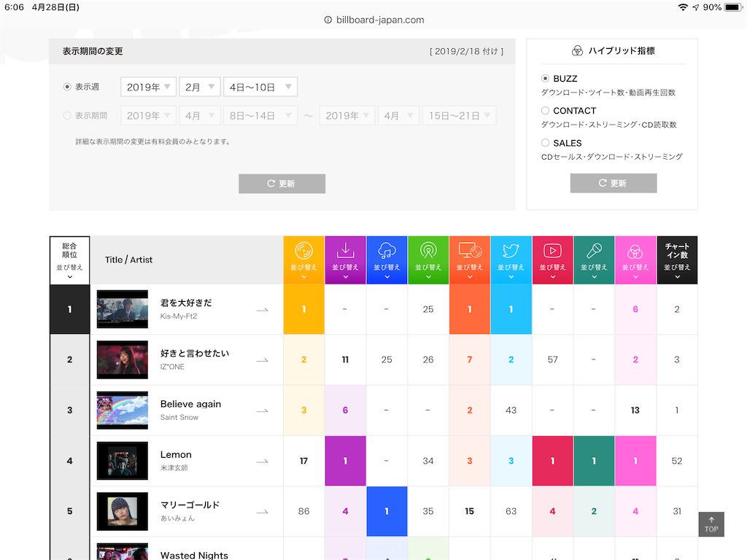The width and height of the screenshot is (747, 560).
Task: Click trend arrow for 好きと言わせたい
Action: [x=262, y=360]
